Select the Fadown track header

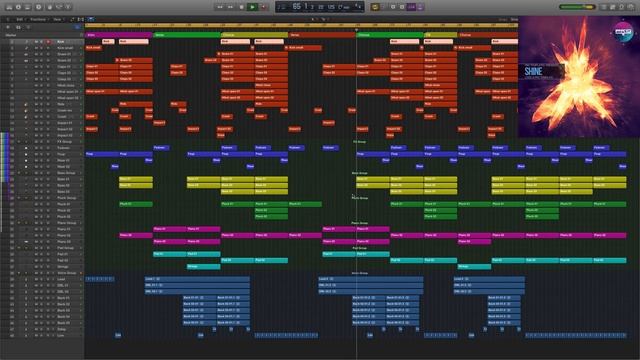coord(42,148)
